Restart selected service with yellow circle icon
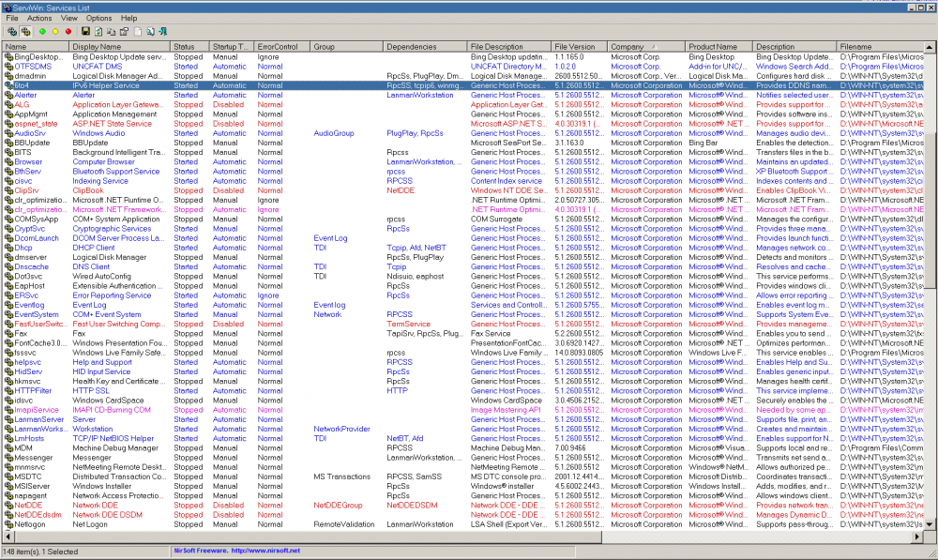The width and height of the screenshot is (938, 560). point(55,31)
